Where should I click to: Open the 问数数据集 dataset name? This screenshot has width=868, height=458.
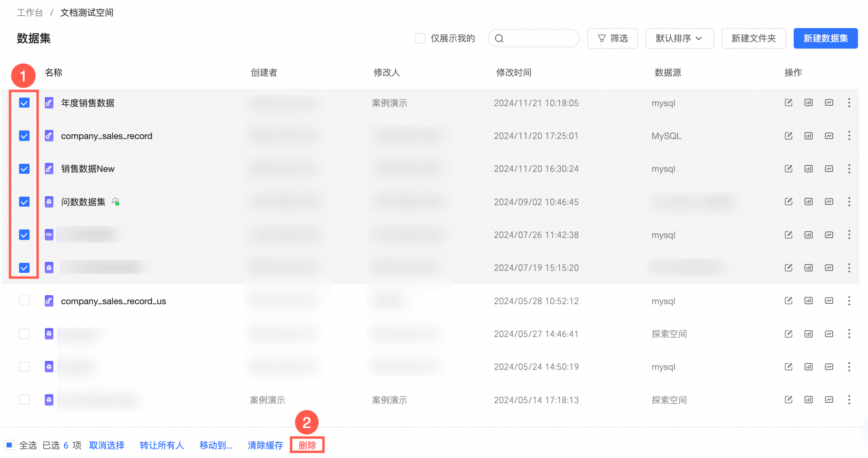tap(83, 202)
